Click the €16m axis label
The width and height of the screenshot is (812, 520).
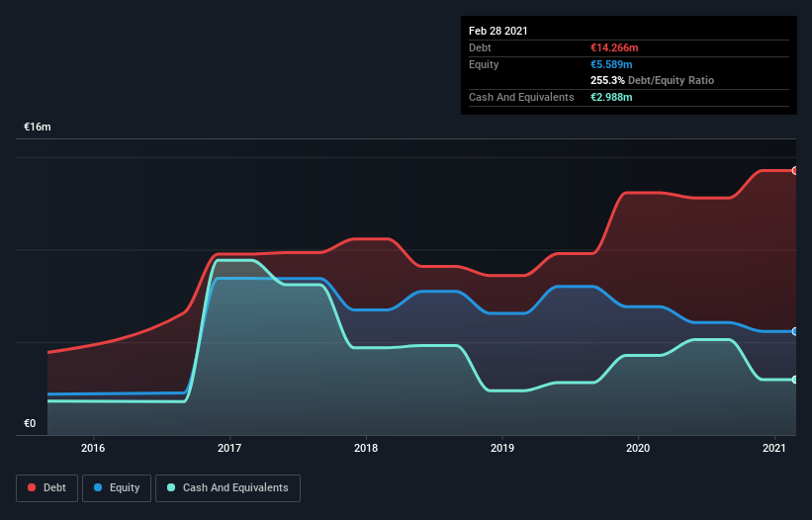point(38,127)
